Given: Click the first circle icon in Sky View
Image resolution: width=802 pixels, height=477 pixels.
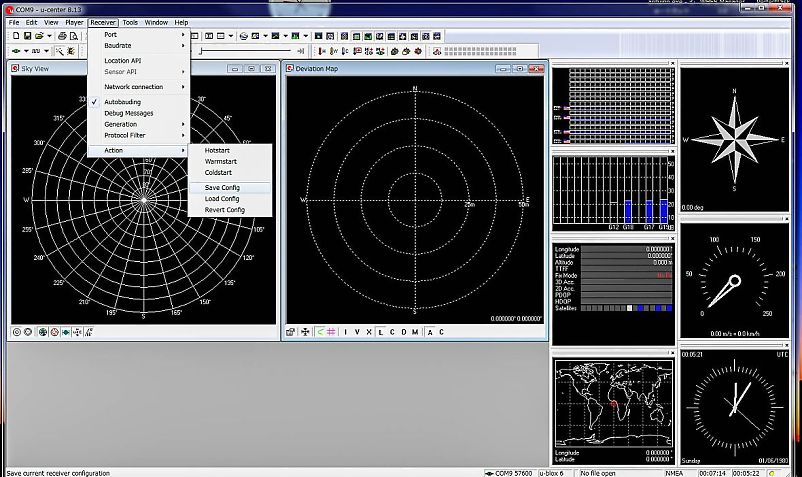Looking at the screenshot, I should click(x=16, y=332).
